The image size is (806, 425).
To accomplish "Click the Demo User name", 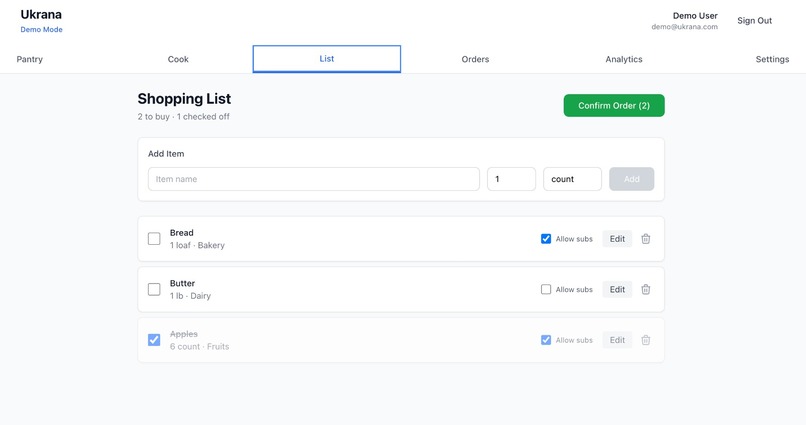I will click(695, 16).
